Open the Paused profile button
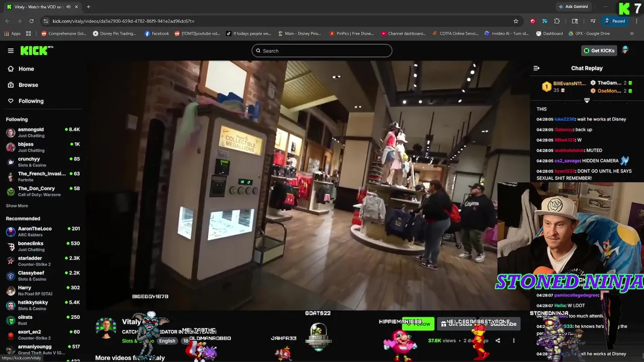Image resolution: width=644 pixels, height=362 pixels. pos(615,21)
